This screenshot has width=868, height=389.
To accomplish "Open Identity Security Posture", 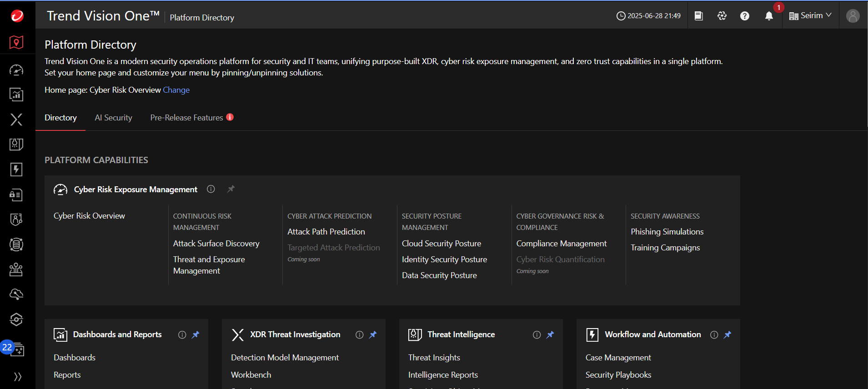I will [444, 259].
